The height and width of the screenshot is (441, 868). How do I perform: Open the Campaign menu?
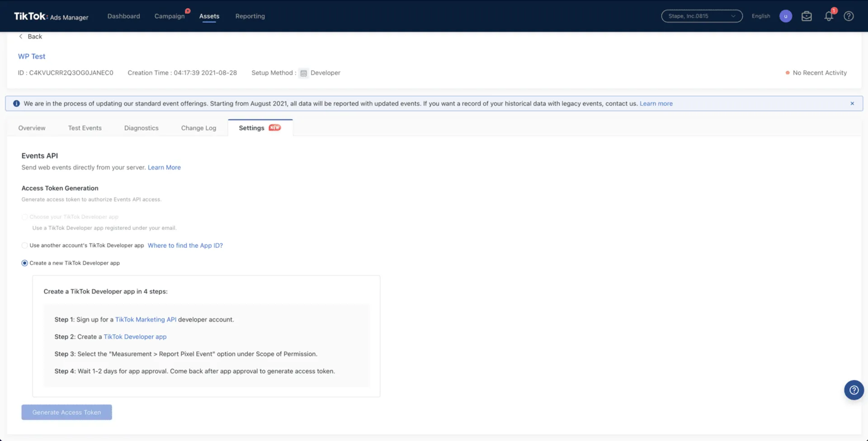tap(170, 16)
